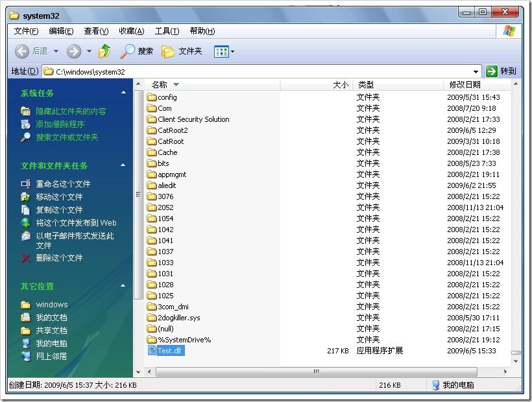Select the appmgmt folder name
This screenshot has height=402, width=532.
click(172, 174)
